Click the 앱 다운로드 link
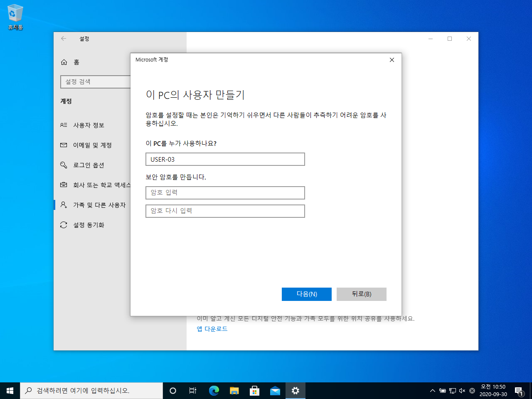532x399 pixels. point(212,329)
